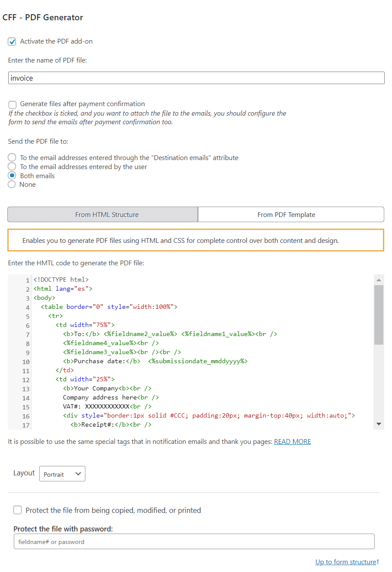Click the code editor scroll up arrow
Image resolution: width=392 pixels, height=572 pixels.
tap(379, 280)
